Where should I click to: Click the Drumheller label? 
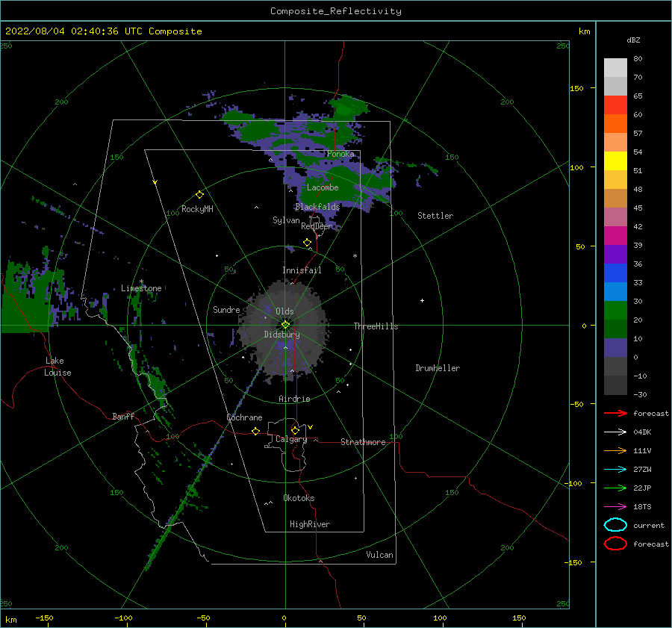[438, 368]
